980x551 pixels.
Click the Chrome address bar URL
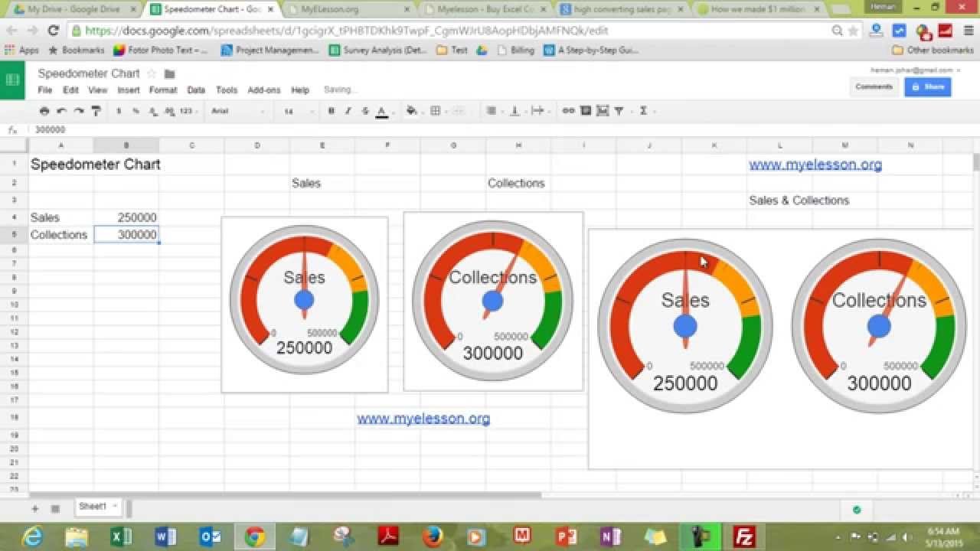pos(452,31)
